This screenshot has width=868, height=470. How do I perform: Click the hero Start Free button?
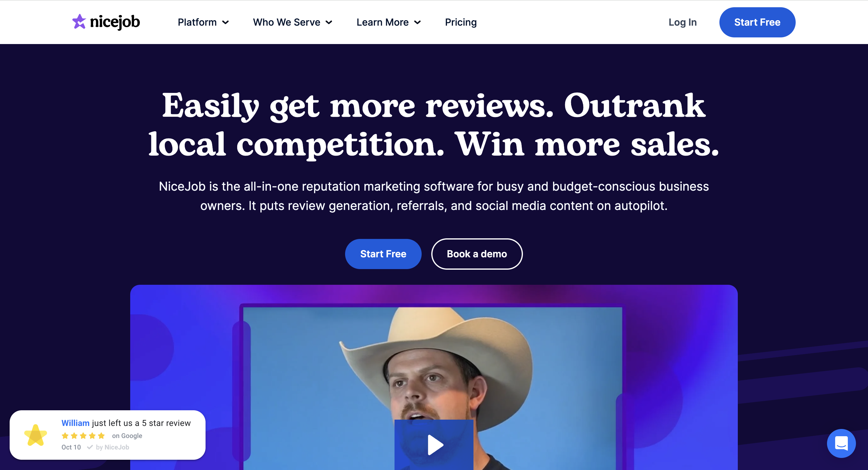click(383, 254)
